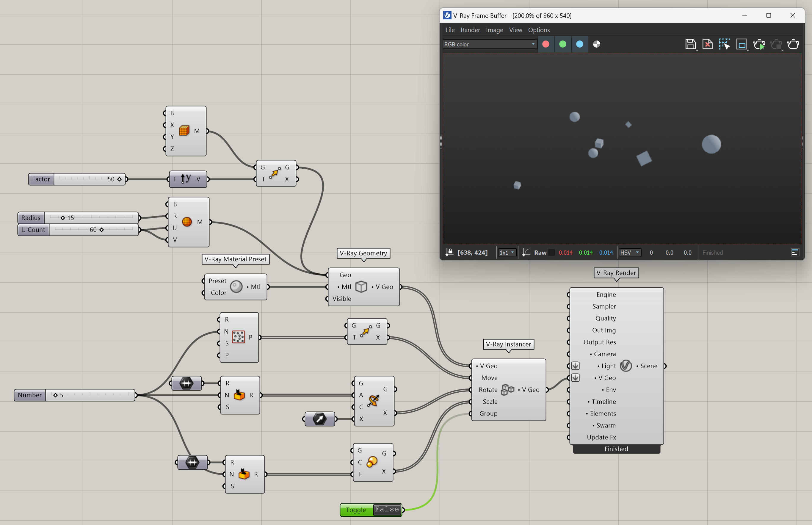Click the upper Random component icon
The image size is (812, 525).
click(x=239, y=395)
